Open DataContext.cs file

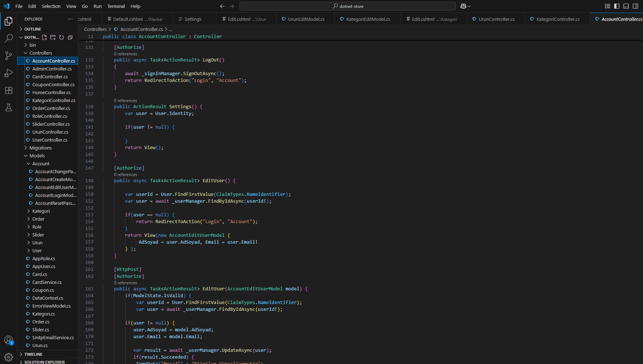click(x=47, y=298)
